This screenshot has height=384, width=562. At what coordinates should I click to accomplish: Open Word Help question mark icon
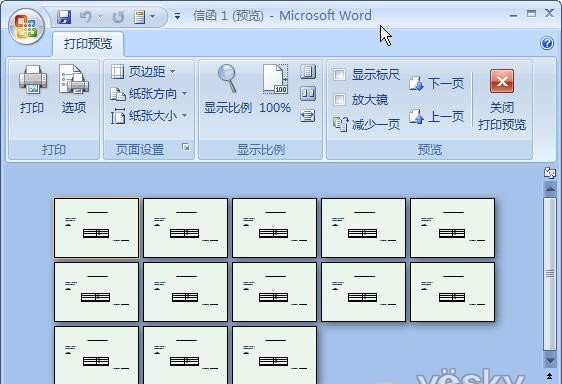(547, 43)
